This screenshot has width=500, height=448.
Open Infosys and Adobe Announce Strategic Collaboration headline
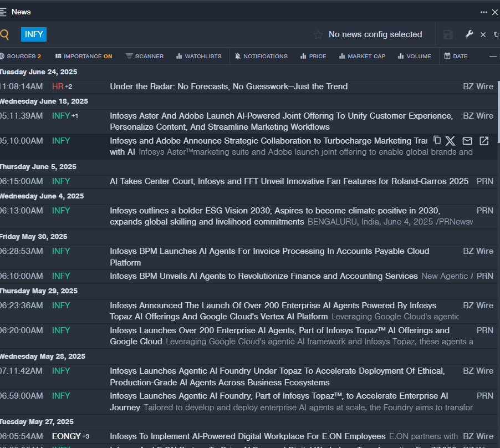(268, 146)
